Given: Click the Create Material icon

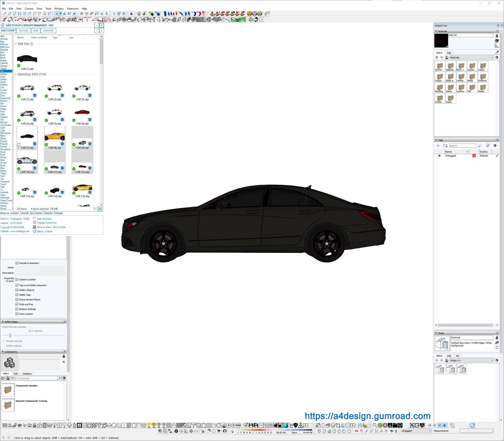Looking at the screenshot, I should [x=497, y=41].
